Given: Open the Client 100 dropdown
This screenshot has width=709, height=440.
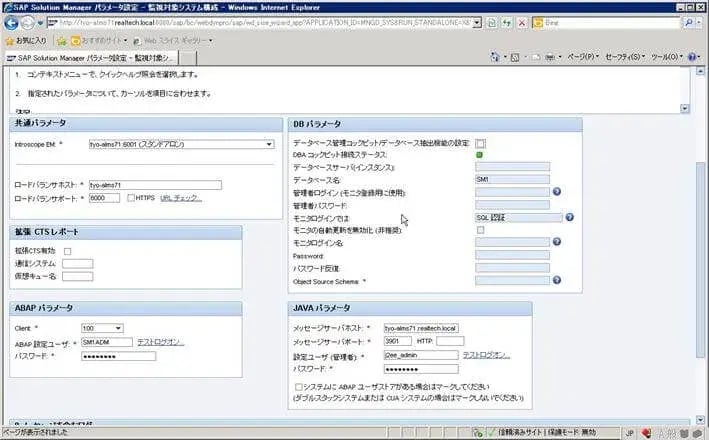Looking at the screenshot, I should tap(118, 328).
